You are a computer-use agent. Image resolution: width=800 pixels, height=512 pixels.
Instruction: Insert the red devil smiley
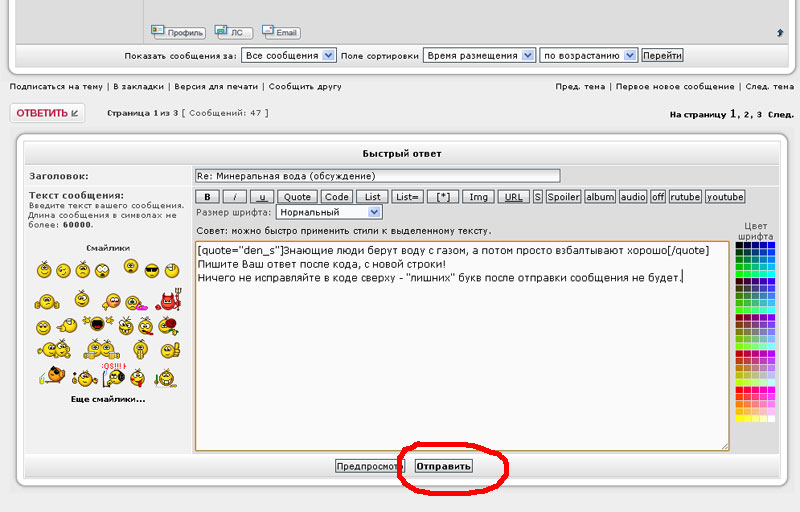(169, 299)
